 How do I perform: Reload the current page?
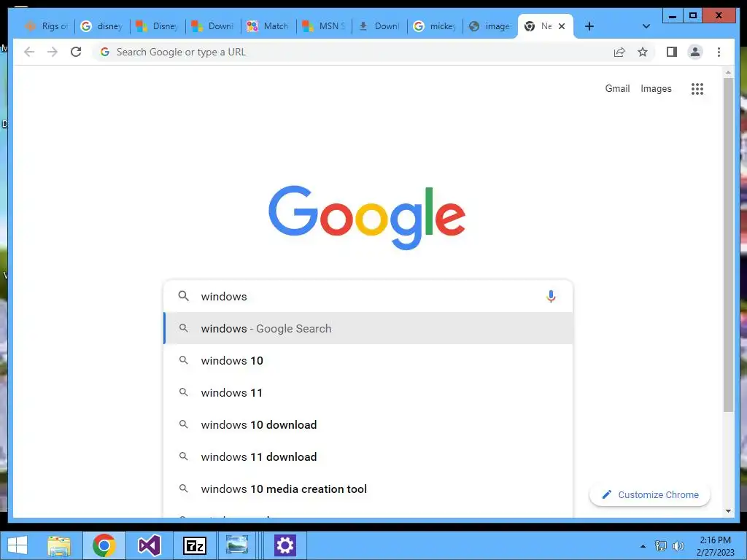click(76, 52)
